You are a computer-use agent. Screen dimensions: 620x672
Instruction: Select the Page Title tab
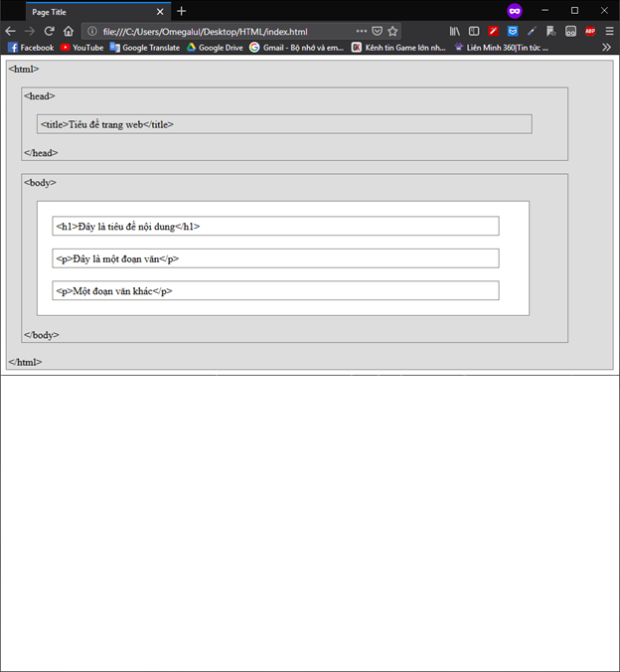pyautogui.click(x=89, y=11)
